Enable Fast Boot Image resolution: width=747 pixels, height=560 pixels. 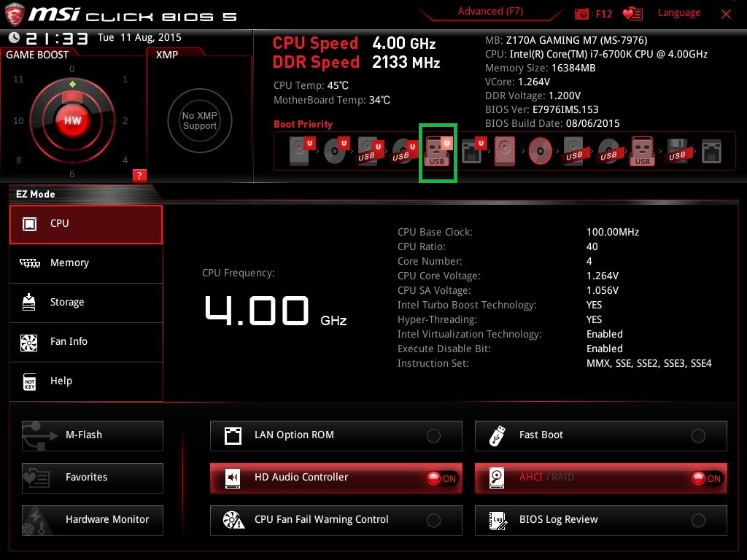coord(601,436)
